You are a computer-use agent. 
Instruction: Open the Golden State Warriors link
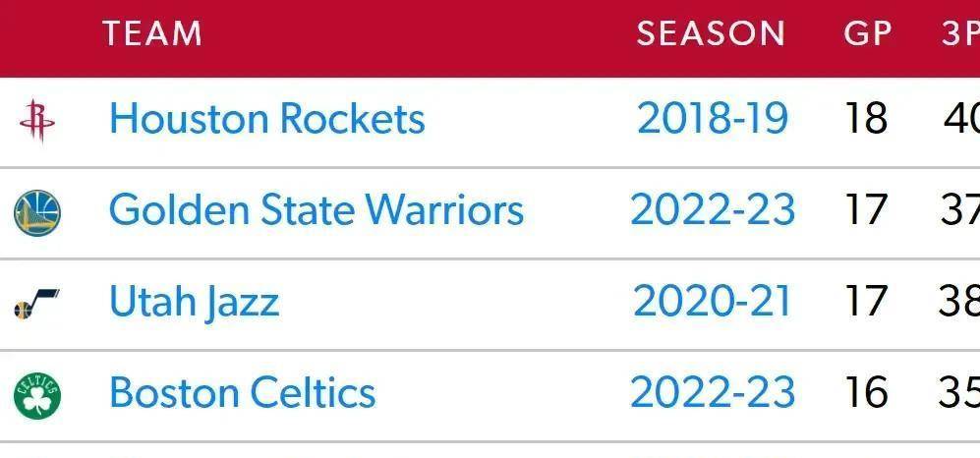click(317, 210)
